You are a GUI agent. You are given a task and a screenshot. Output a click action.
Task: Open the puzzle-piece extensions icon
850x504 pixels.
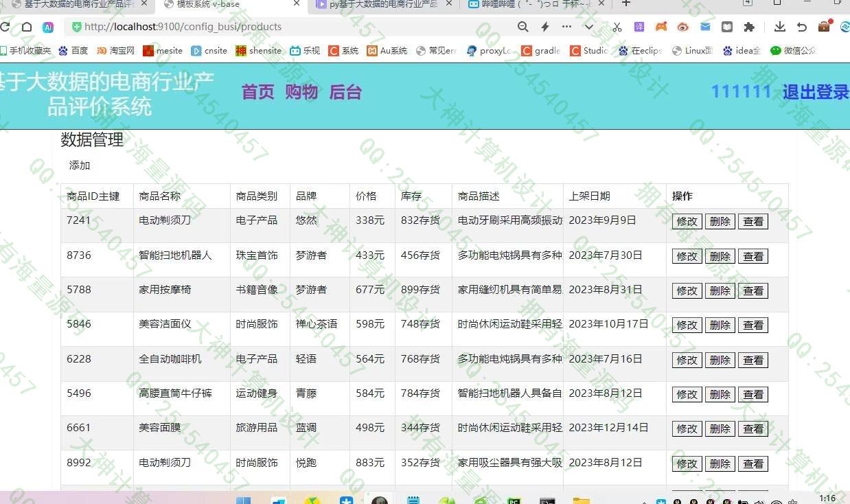[x=749, y=27]
